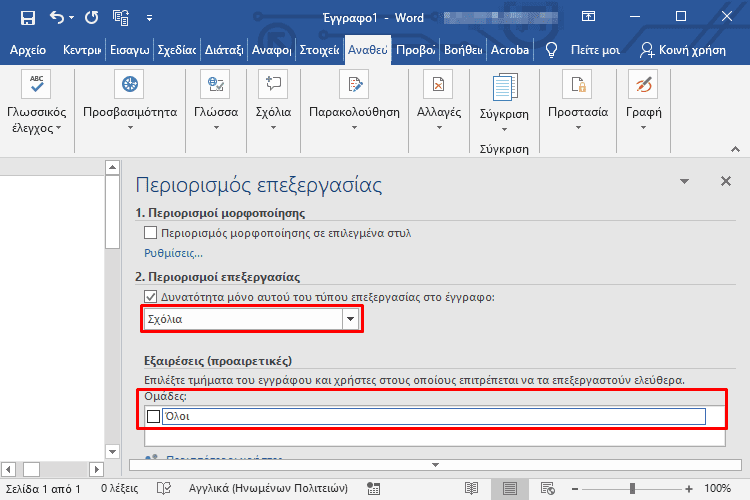The height and width of the screenshot is (500, 750).
Task: Switch to the Αρχείο tab
Action: tap(28, 50)
